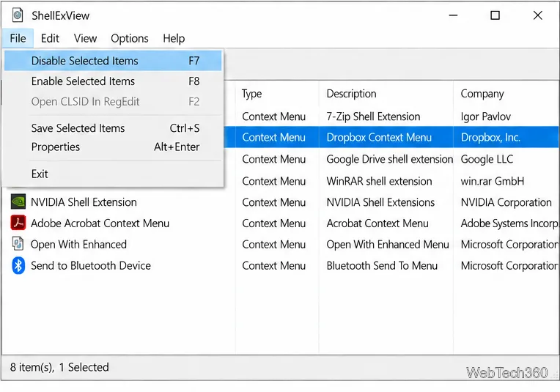Click Dropbox, Inc. company cell

coord(490,138)
